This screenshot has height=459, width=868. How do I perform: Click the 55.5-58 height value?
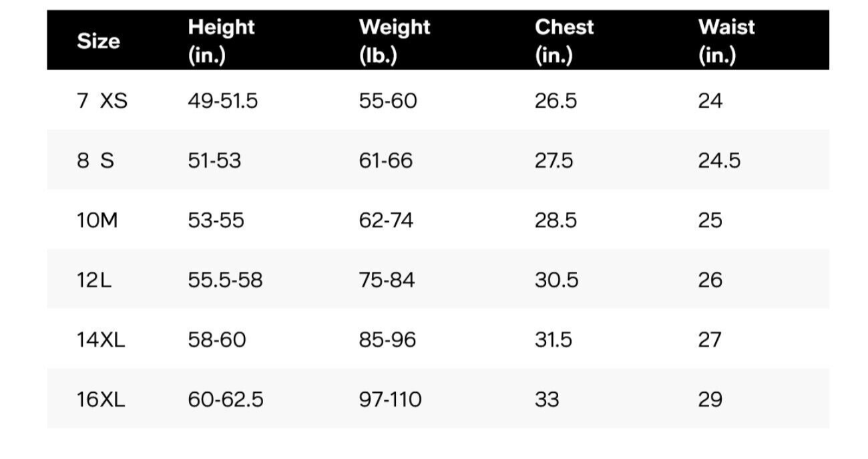tap(225, 280)
